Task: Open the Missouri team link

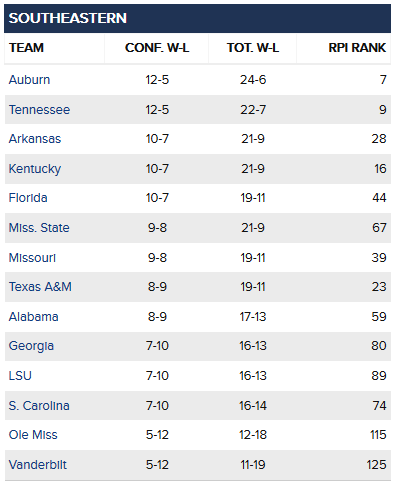Action: (x=32, y=258)
